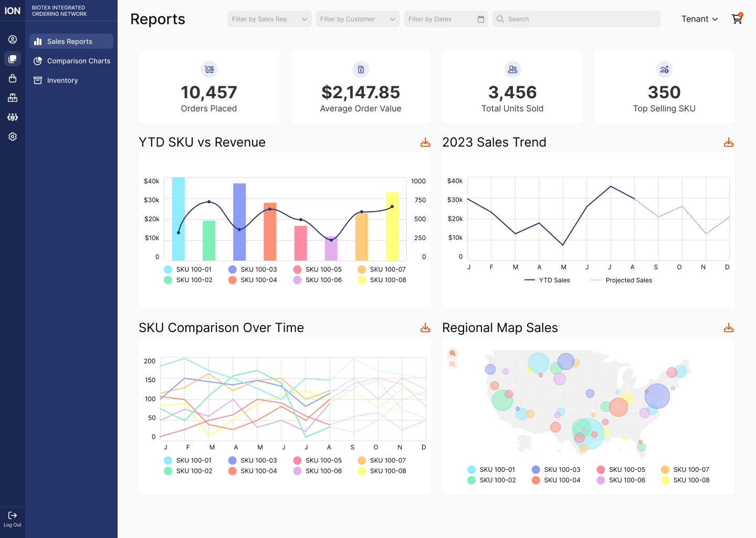Toggle Projected Sales legend in Sales Trend
The width and height of the screenshot is (756, 538).
[x=622, y=281]
